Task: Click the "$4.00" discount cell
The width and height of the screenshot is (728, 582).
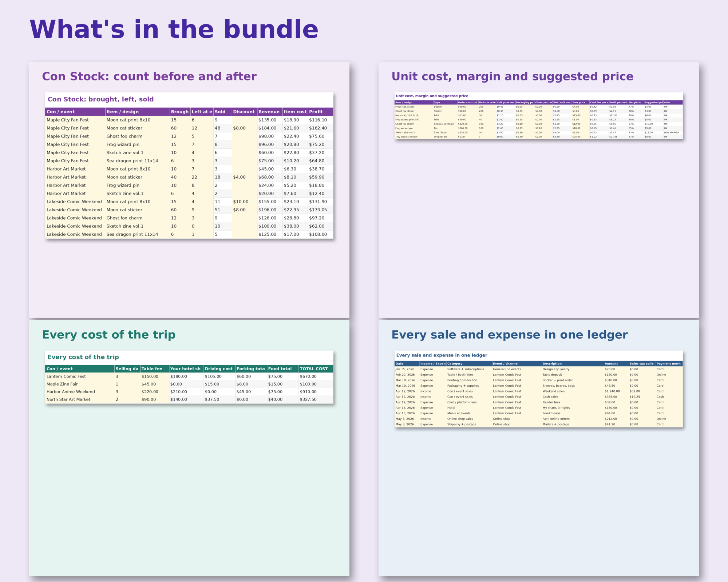Action: tap(244, 177)
